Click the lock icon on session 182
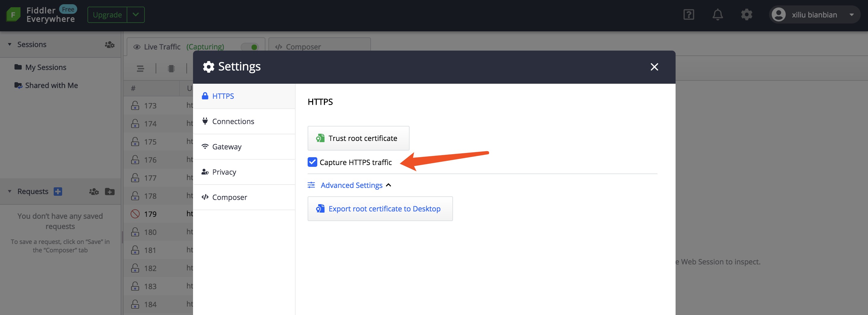Viewport: 868px width, 315px height. click(135, 268)
